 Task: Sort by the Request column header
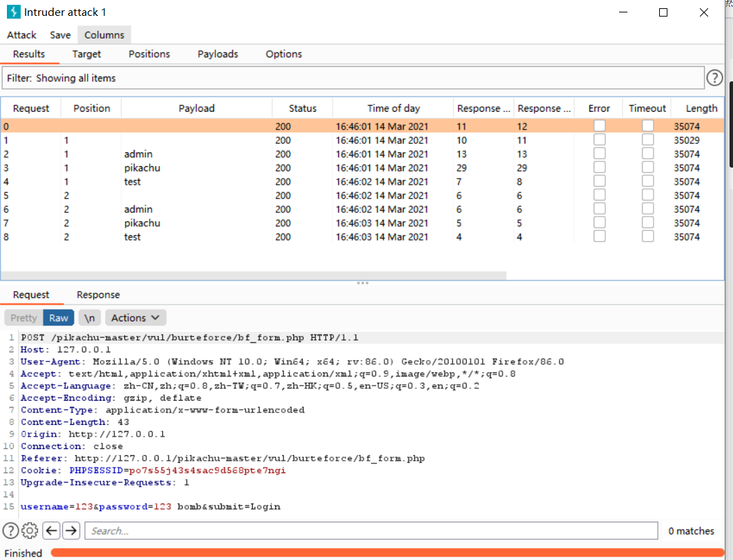tap(31, 108)
